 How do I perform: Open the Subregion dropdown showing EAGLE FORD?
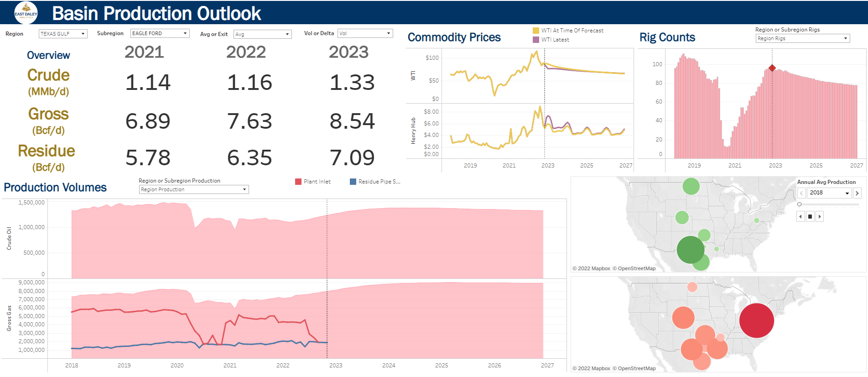pyautogui.click(x=160, y=33)
